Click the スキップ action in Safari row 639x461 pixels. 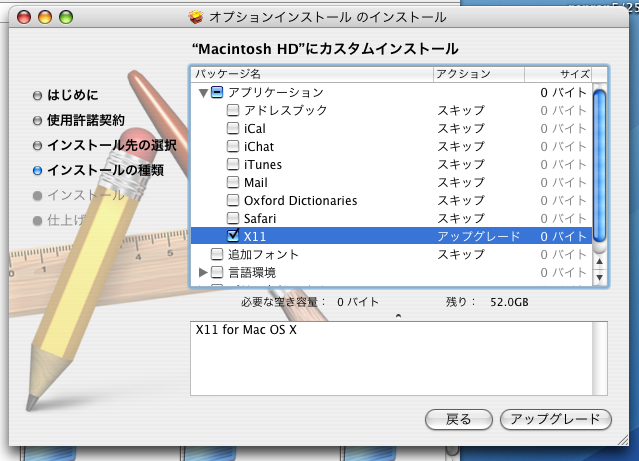[461, 218]
